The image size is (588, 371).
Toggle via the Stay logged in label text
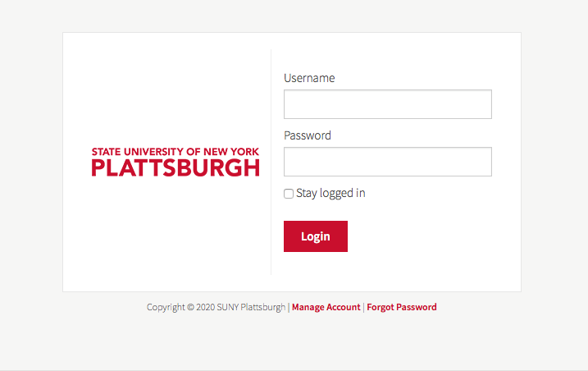(x=330, y=194)
